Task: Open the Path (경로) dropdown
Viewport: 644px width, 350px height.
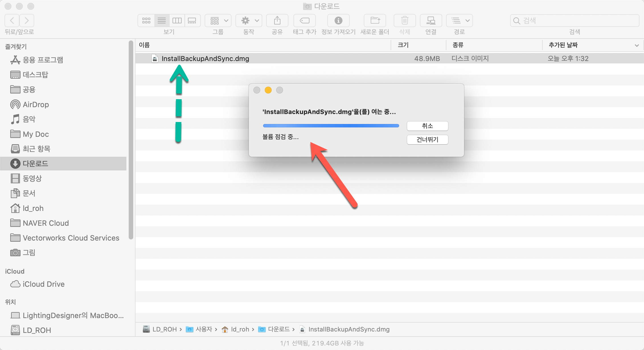Action: pyautogui.click(x=459, y=21)
